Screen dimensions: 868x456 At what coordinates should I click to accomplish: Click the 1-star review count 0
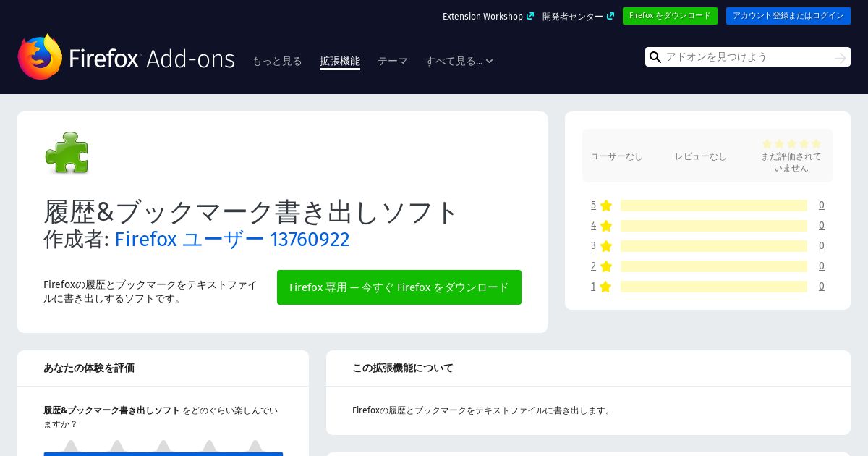(x=822, y=287)
